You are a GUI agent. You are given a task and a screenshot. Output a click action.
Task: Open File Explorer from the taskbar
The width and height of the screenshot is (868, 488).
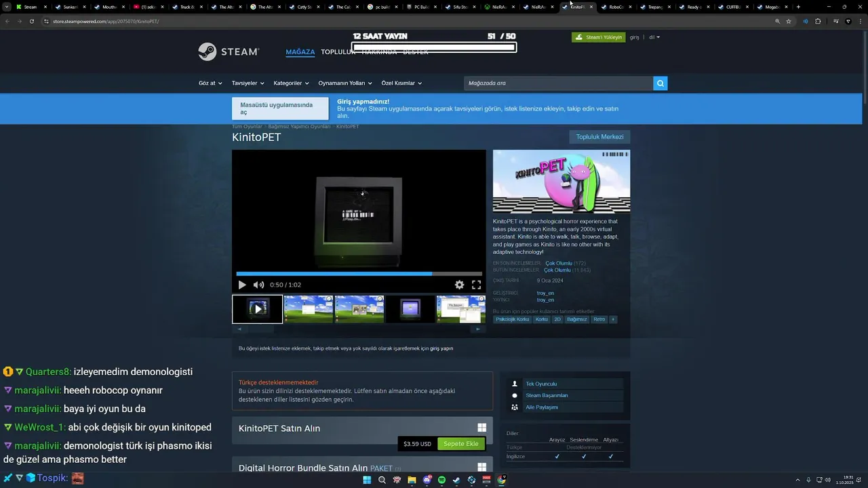[412, 480]
